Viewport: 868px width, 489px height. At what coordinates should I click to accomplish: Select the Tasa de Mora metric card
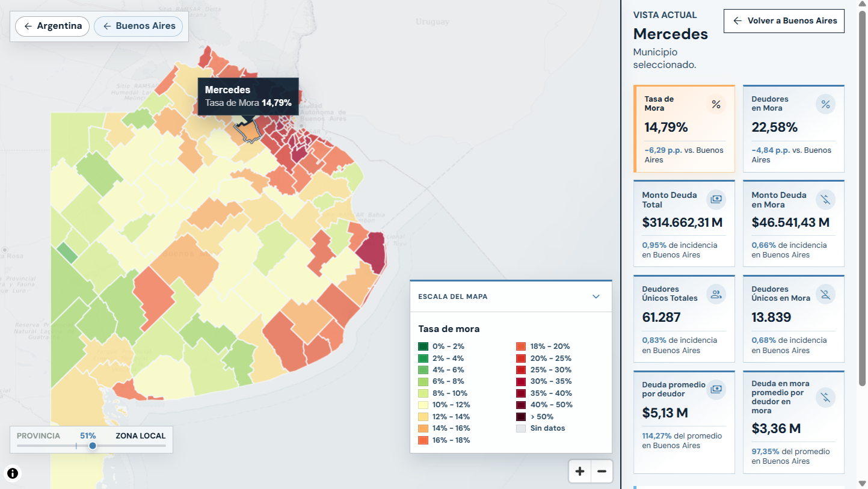coord(684,129)
